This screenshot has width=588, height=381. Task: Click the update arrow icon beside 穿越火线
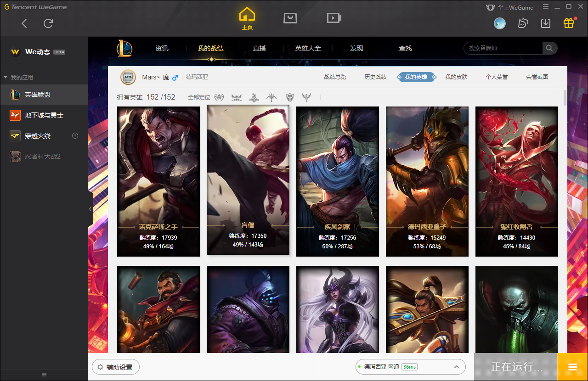[x=75, y=135]
